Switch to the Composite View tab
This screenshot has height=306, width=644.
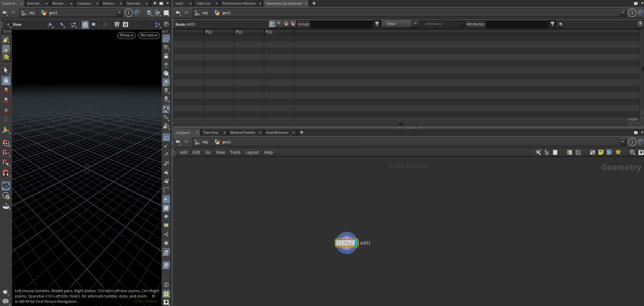(x=85, y=3)
